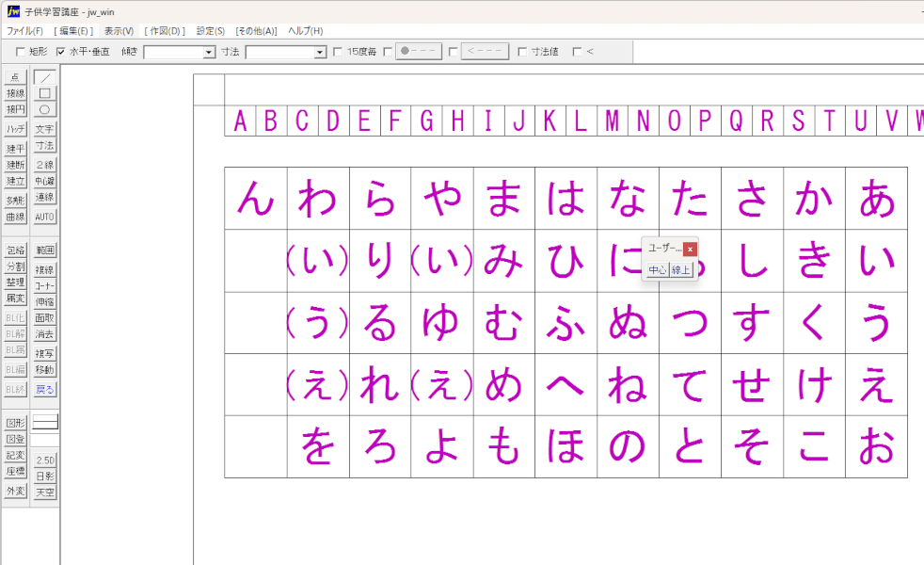Uncheck the 水平・垂直 checkbox

(61, 52)
